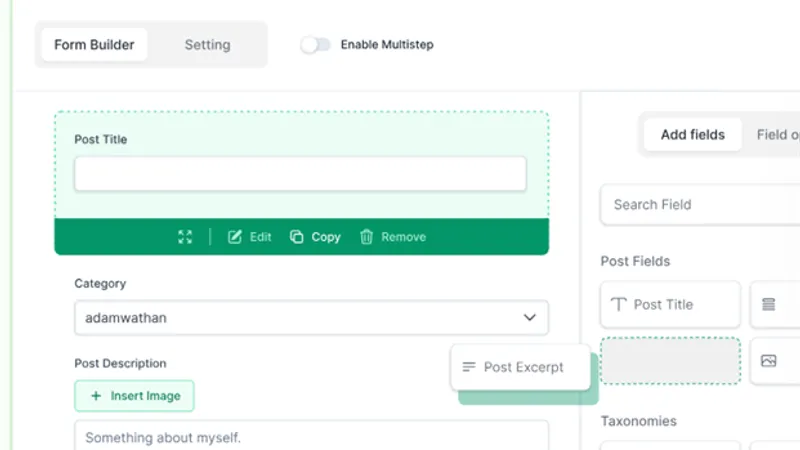
Task: Click the Post Title field label in form
Action: point(101,139)
